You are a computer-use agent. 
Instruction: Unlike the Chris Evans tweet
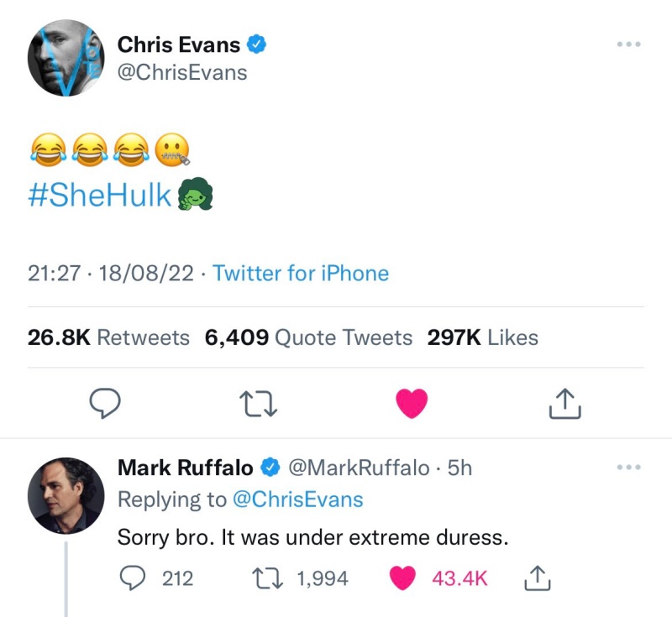(411, 404)
